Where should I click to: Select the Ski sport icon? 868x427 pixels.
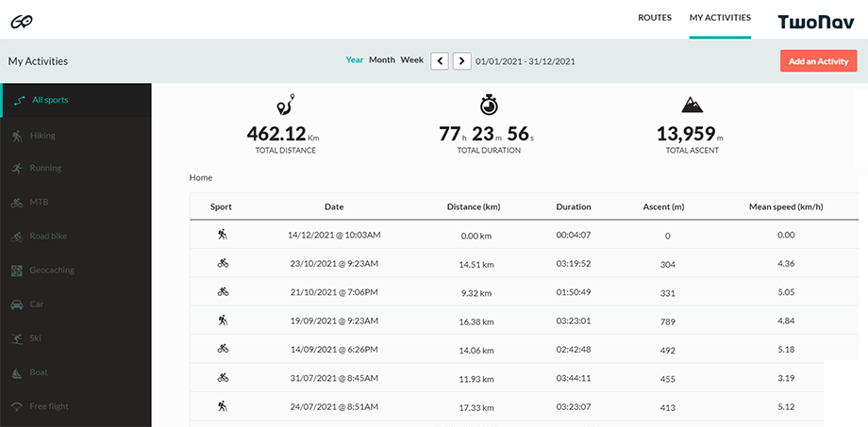point(17,338)
